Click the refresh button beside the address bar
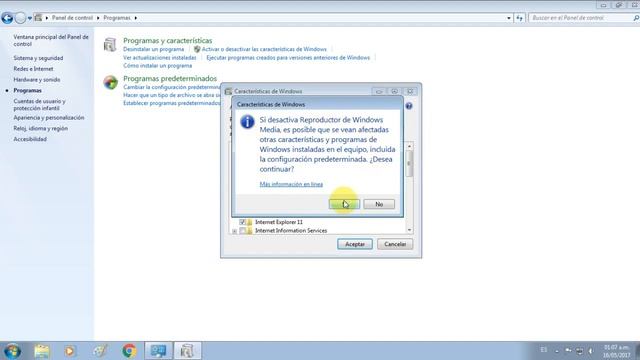This screenshot has width=640, height=360. tap(519, 18)
